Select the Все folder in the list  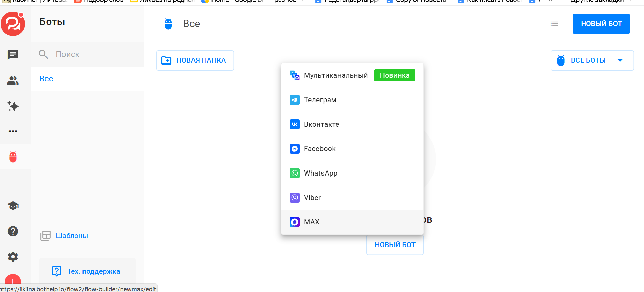tap(88, 79)
